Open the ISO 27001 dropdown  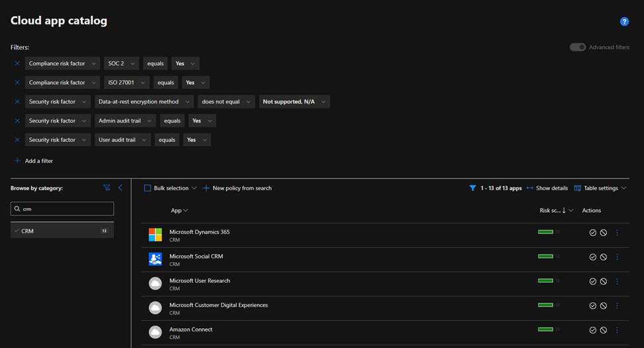[x=127, y=83]
